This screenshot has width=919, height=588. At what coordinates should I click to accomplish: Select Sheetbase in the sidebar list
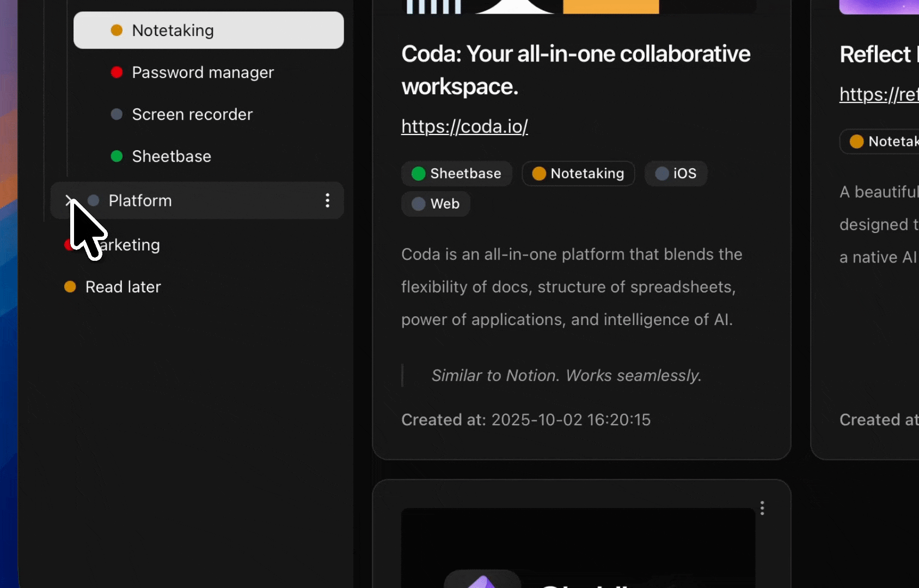click(171, 156)
